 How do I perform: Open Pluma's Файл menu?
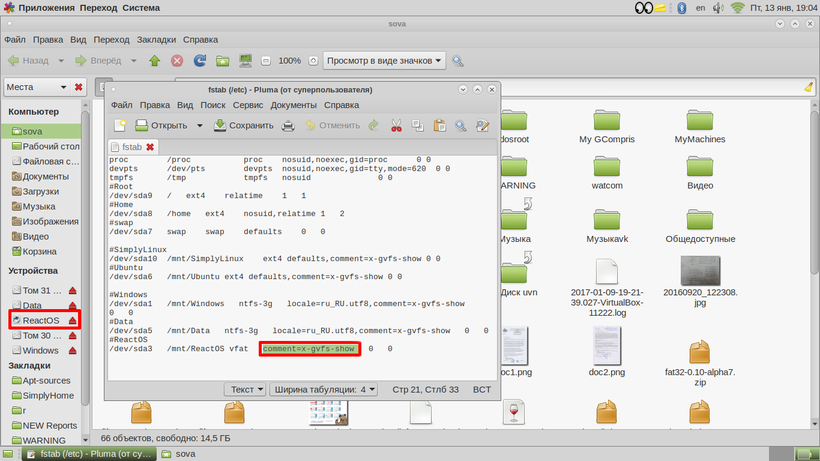click(121, 105)
